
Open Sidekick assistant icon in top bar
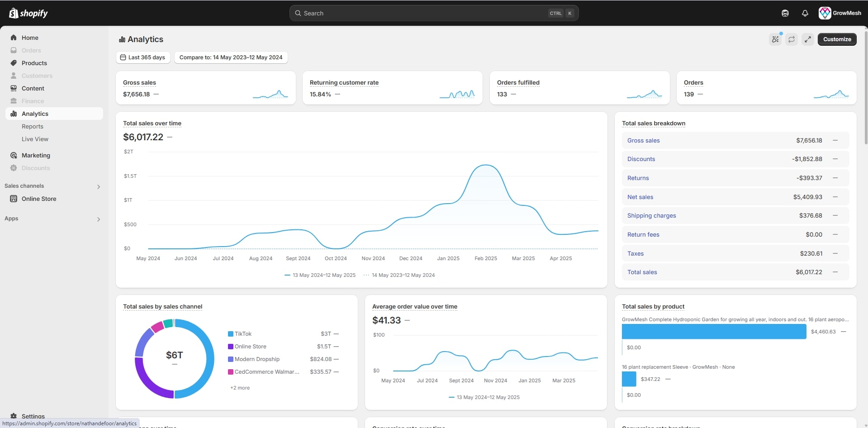tap(785, 13)
